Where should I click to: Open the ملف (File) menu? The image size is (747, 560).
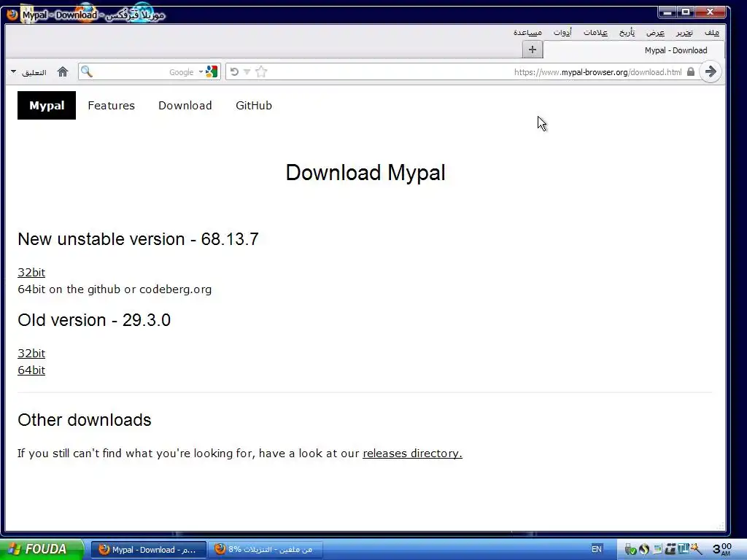click(712, 32)
